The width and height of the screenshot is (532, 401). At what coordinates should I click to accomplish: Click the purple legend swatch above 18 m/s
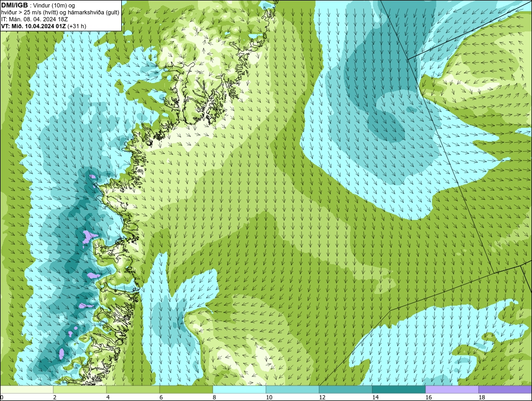click(505, 389)
